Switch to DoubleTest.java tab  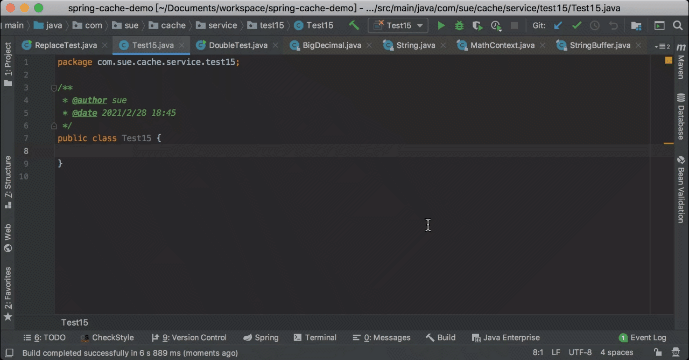click(x=237, y=45)
